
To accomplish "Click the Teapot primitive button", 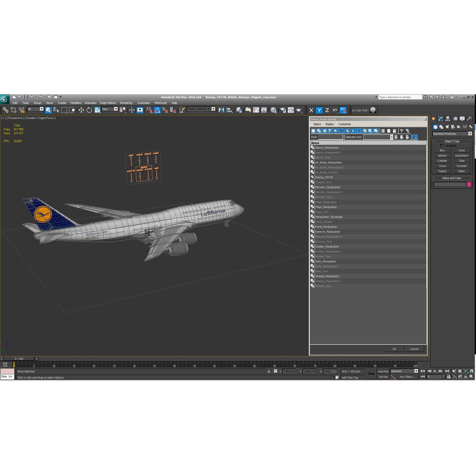I will coord(442,171).
